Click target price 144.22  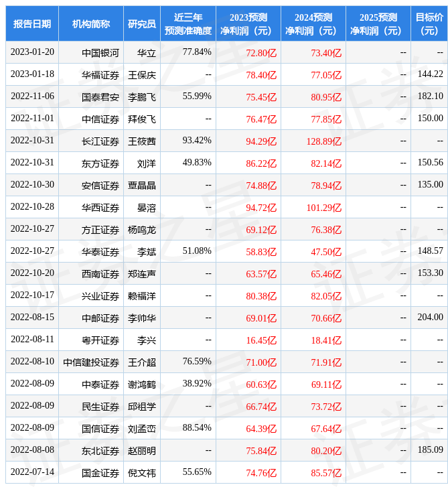click(x=430, y=74)
